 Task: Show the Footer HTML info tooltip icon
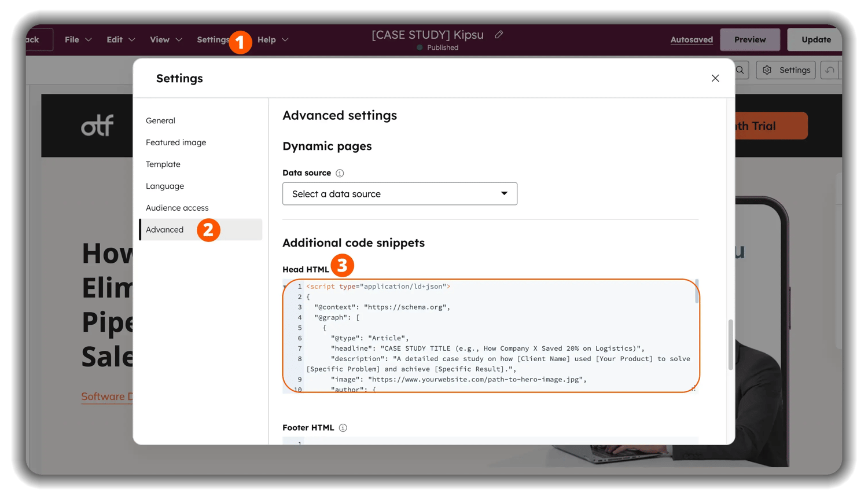coord(343,427)
